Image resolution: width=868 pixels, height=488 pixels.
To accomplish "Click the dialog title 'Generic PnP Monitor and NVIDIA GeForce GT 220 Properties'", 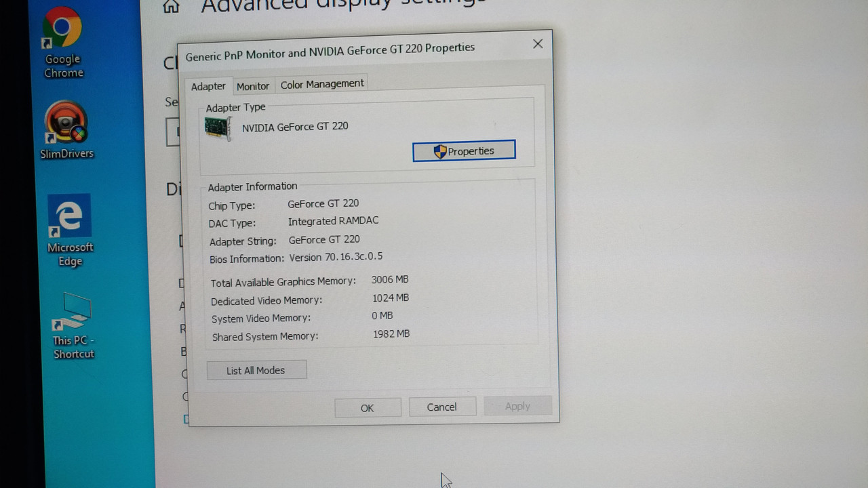I will coord(330,52).
